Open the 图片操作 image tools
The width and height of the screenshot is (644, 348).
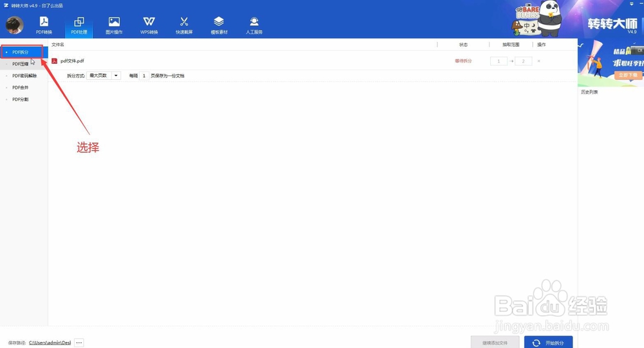click(x=114, y=25)
